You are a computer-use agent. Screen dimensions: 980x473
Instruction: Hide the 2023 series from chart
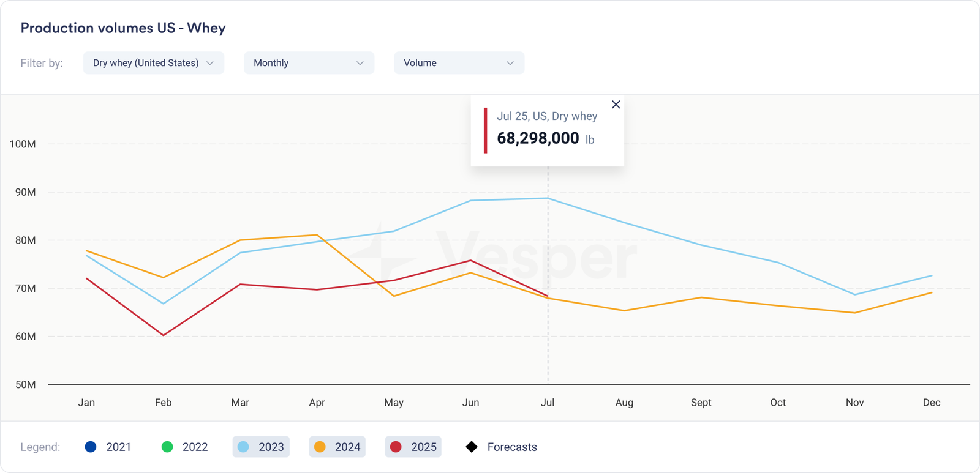tap(261, 447)
